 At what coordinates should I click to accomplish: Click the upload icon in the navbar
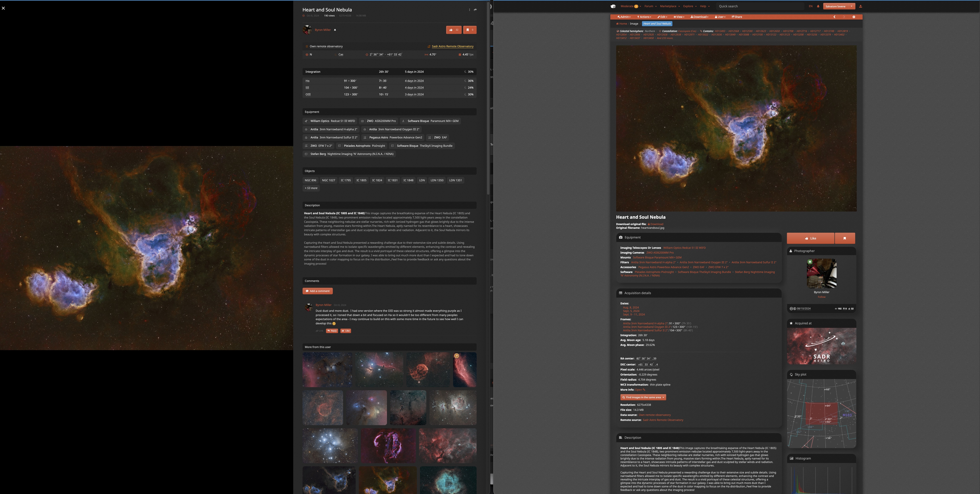coord(860,6)
